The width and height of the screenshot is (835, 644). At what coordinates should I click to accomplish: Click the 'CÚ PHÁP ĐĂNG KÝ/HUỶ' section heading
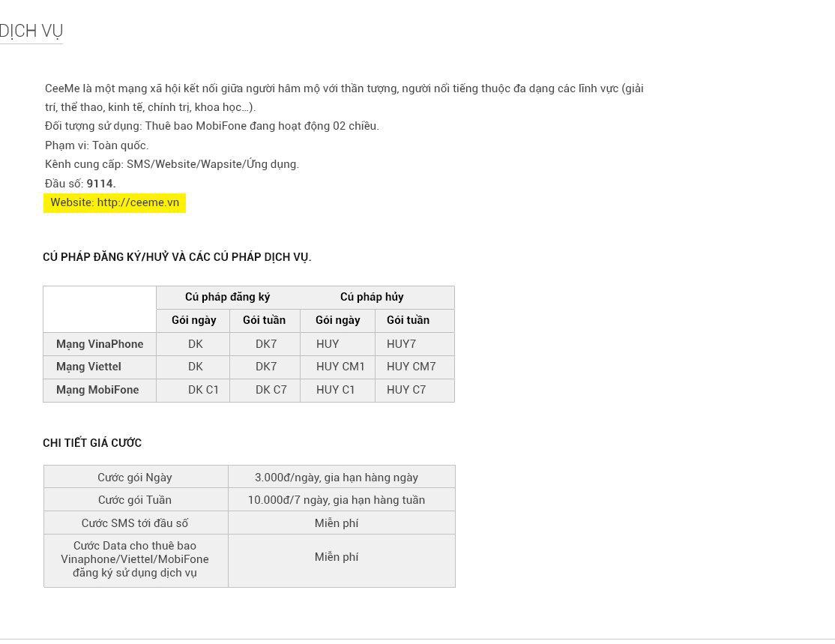[x=177, y=257]
